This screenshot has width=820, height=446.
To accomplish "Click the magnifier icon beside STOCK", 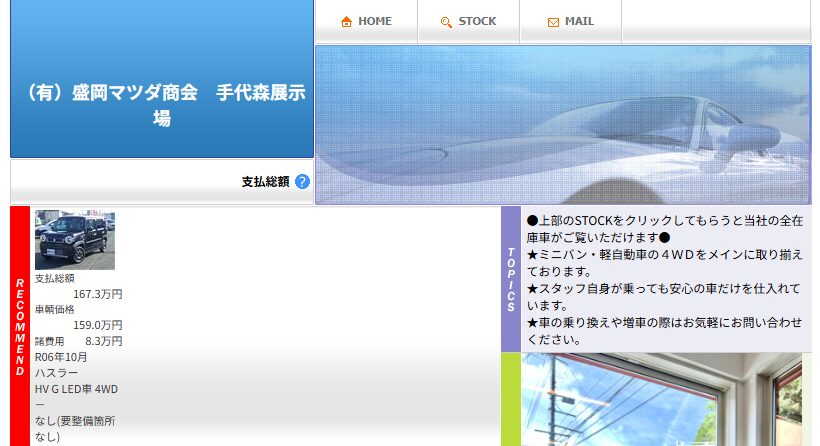I will click(446, 22).
